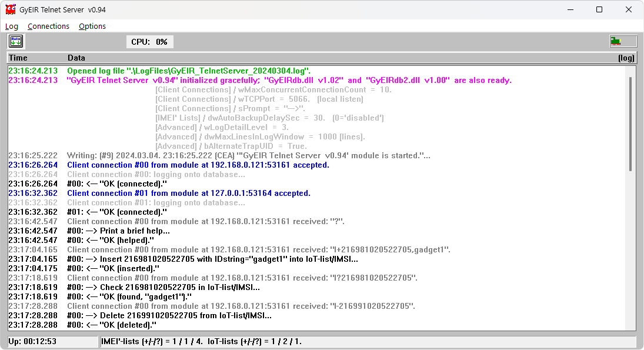Click the GyEIR app icon in title bar
Viewport: 644px width, 350px height.
tap(11, 9)
